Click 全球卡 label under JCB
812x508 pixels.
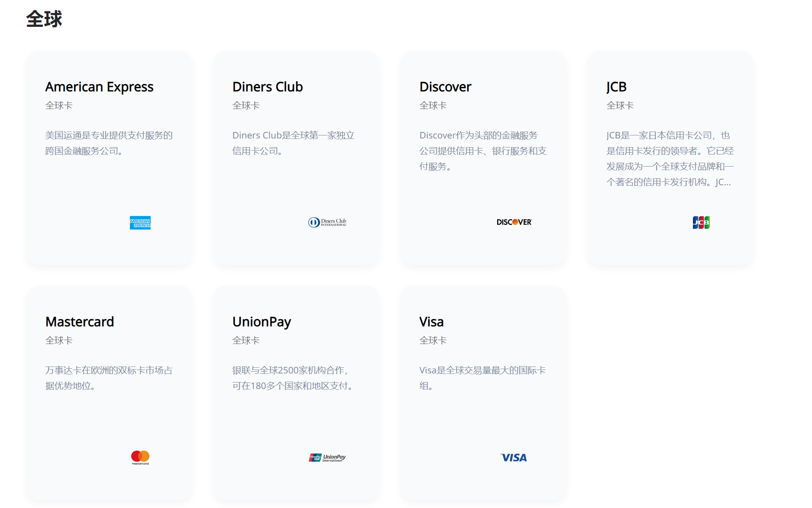pyautogui.click(x=620, y=106)
